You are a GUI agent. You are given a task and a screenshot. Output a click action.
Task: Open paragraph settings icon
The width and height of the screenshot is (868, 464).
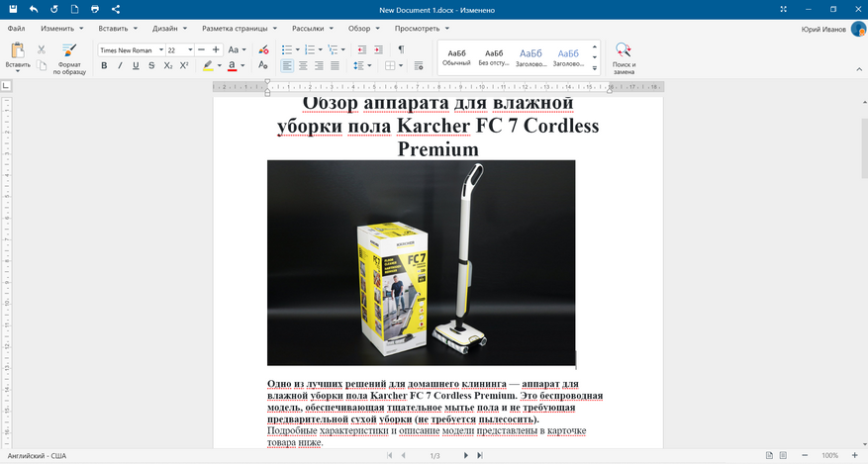(419, 66)
